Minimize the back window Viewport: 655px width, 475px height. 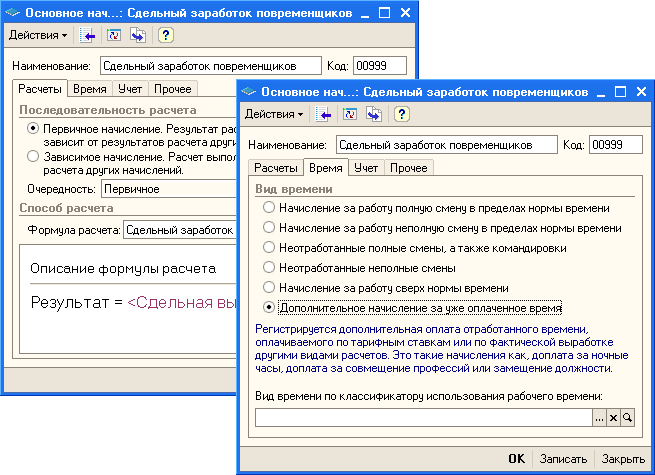pos(365,13)
